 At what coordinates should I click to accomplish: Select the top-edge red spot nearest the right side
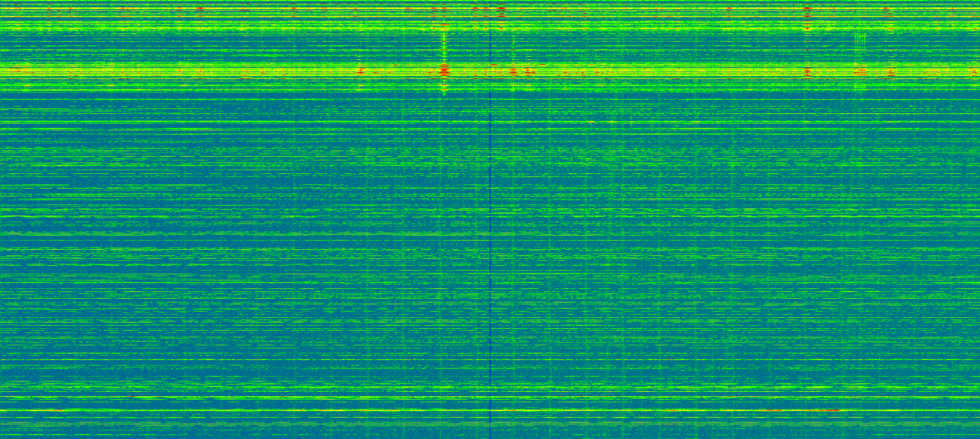pos(886,10)
